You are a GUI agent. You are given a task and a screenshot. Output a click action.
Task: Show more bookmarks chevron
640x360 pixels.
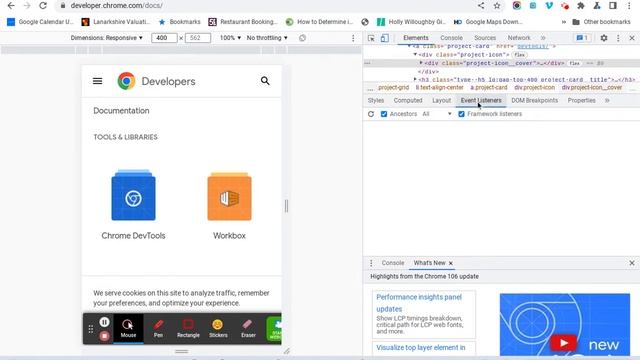pos(564,22)
